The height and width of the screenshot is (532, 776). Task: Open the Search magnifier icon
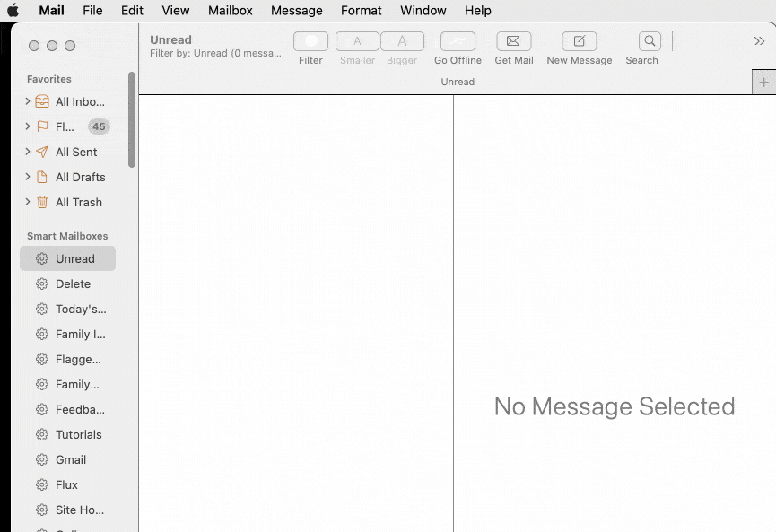tap(650, 41)
